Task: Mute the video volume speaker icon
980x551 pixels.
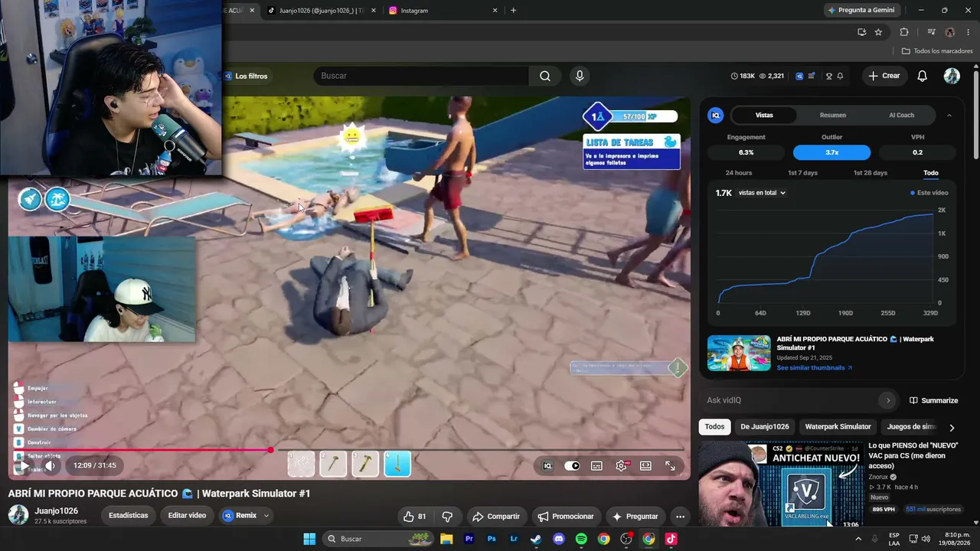Action: point(50,465)
